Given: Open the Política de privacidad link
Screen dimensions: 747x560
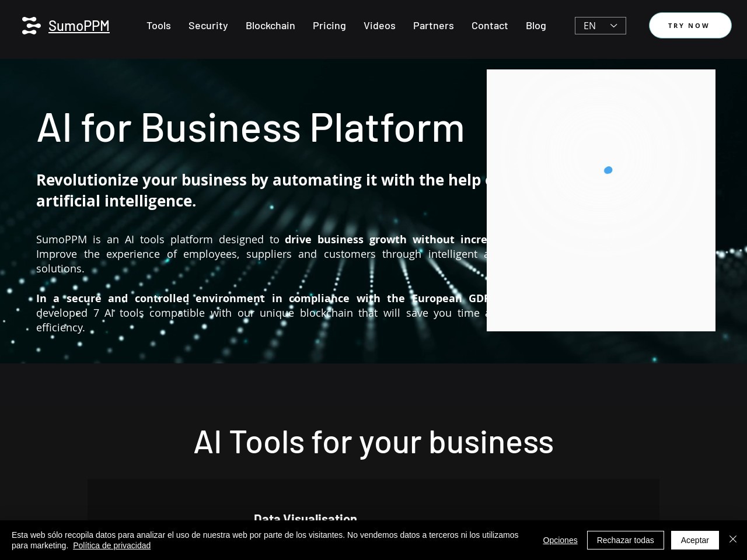Looking at the screenshot, I should click(x=111, y=545).
